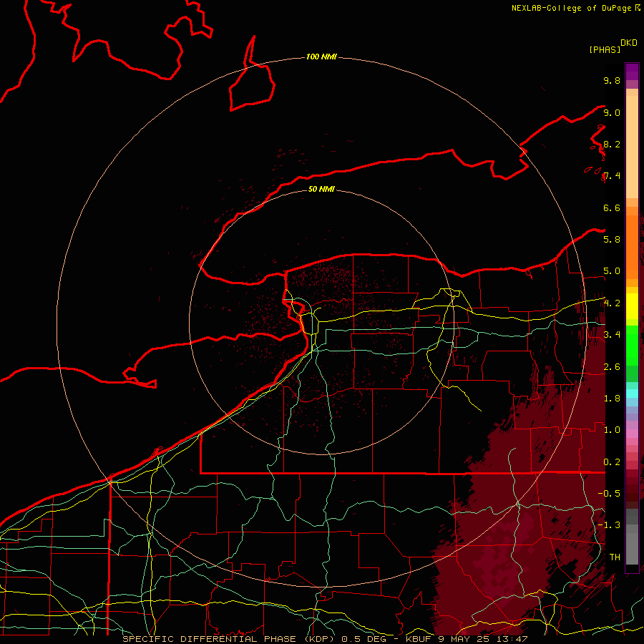Click the 1.8 value on the color scale
644x644 pixels.
pyautogui.click(x=612, y=398)
